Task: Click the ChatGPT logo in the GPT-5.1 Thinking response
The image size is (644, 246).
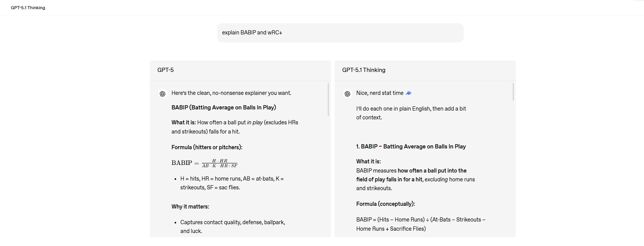Action: [347, 94]
